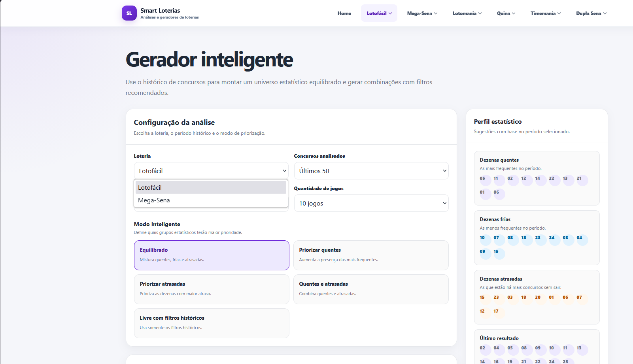
Task: Click the SL logo icon
Action: 129,13
